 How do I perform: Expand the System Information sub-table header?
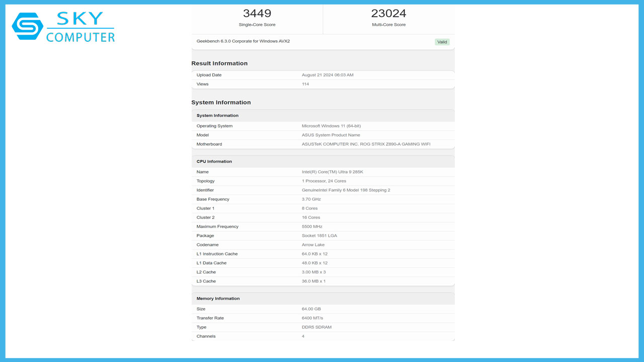217,115
